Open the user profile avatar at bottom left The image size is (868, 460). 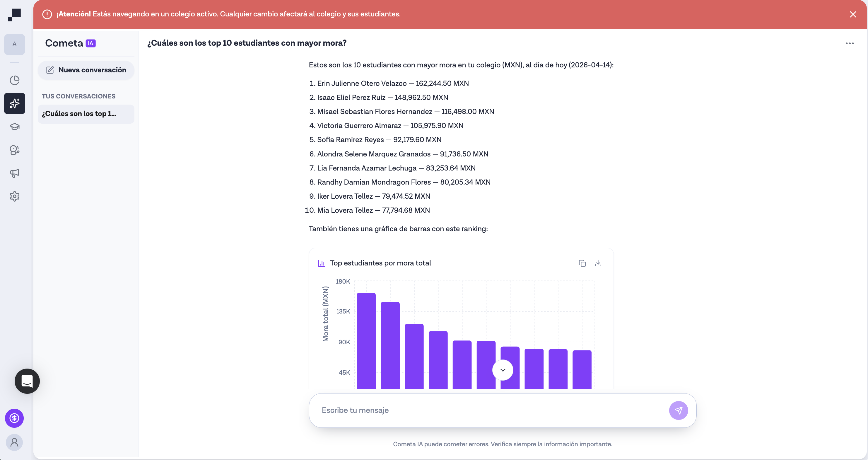[x=14, y=442]
